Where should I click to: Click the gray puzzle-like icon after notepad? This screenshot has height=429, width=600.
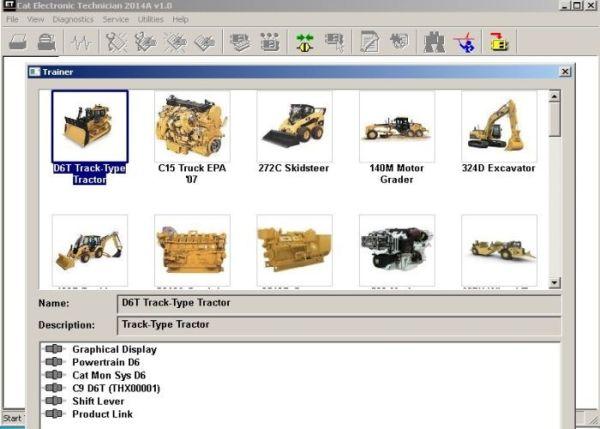(399, 41)
